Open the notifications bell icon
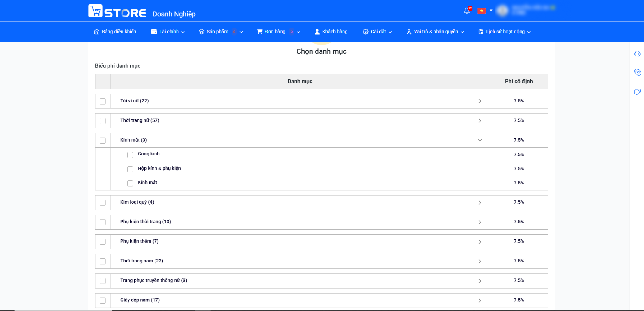The height and width of the screenshot is (311, 644). [466, 11]
